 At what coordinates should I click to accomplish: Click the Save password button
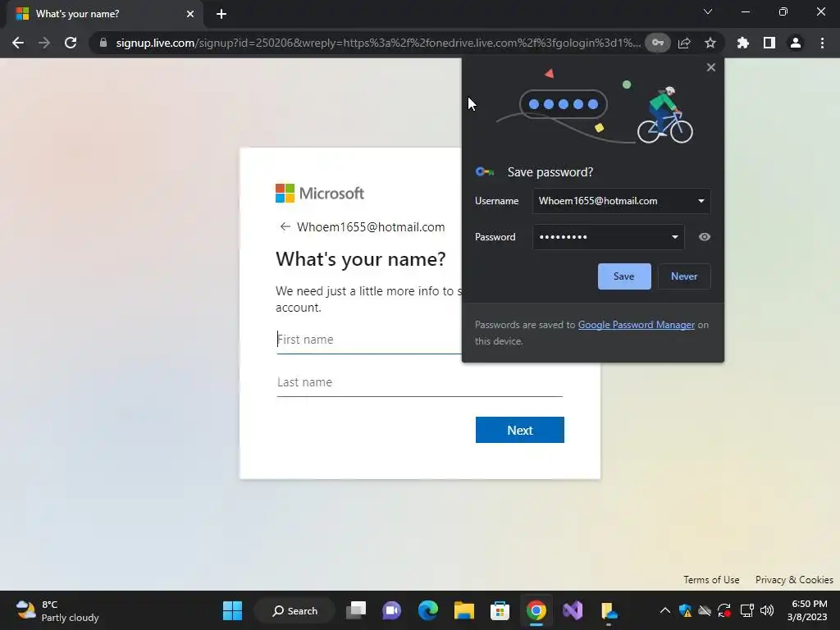[624, 276]
